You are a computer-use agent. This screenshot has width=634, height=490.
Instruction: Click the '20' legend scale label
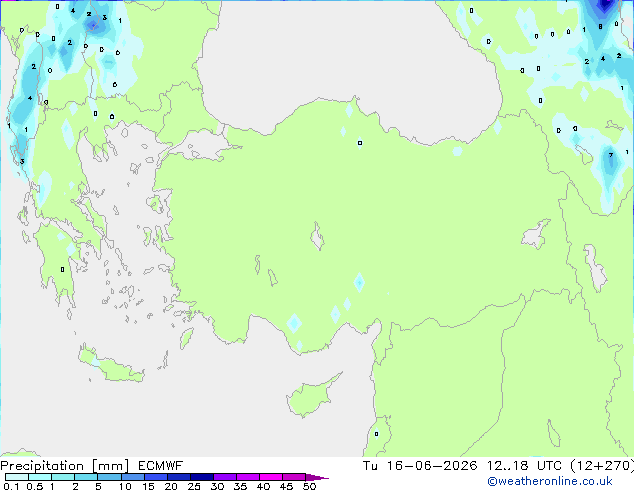(171, 486)
